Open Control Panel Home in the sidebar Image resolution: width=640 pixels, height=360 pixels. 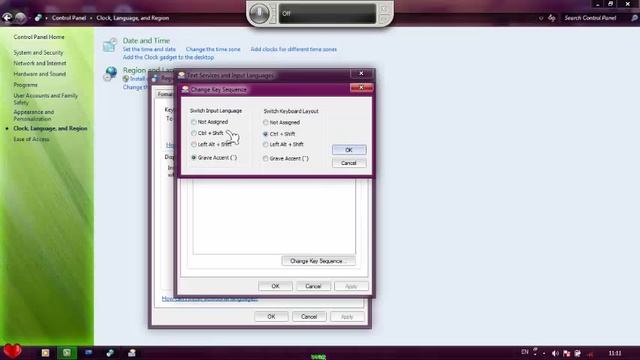coord(39,37)
